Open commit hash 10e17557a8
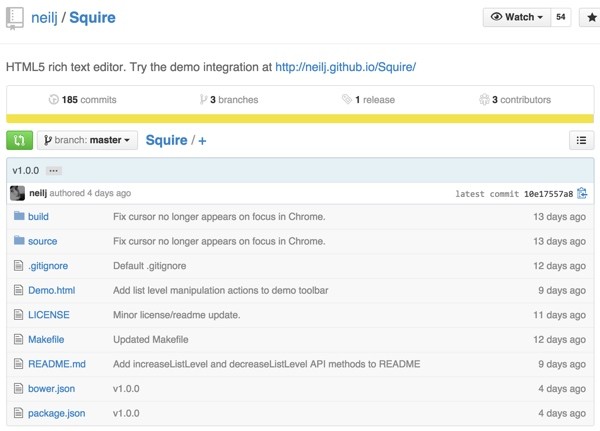 coord(549,194)
